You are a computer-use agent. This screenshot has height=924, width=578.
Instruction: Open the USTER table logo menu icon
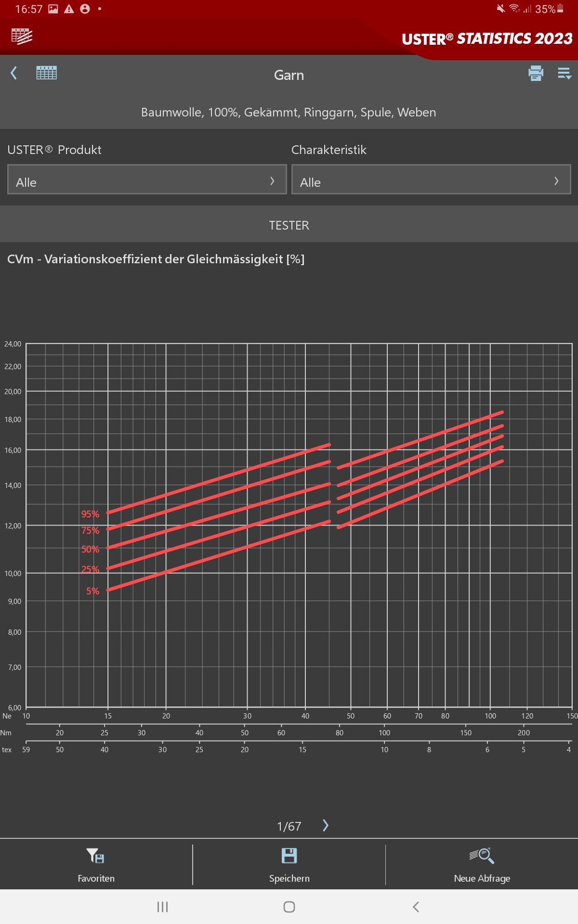point(22,37)
